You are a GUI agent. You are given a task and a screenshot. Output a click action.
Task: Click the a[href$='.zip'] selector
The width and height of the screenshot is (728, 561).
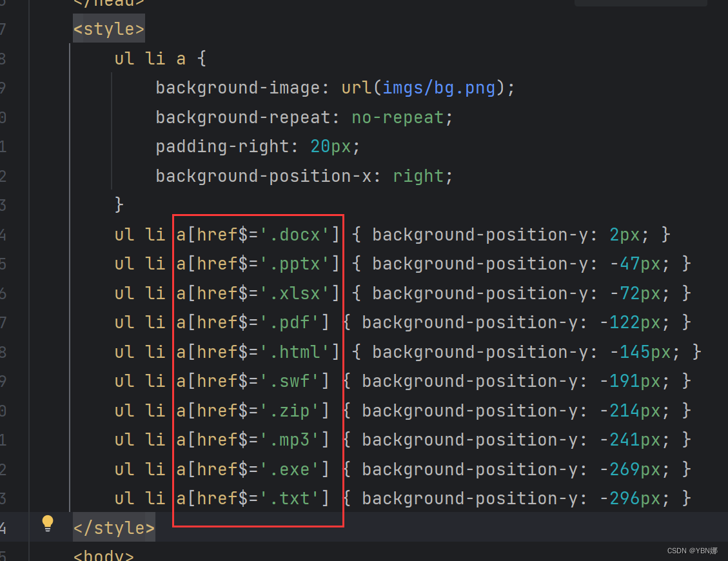coord(253,411)
